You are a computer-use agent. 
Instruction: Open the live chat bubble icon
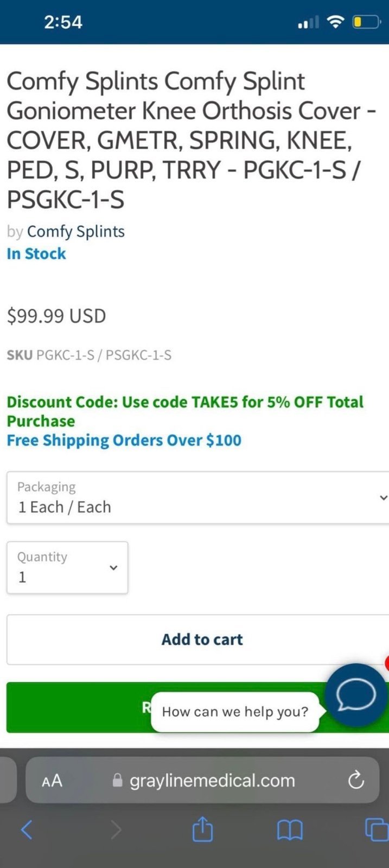(x=356, y=695)
